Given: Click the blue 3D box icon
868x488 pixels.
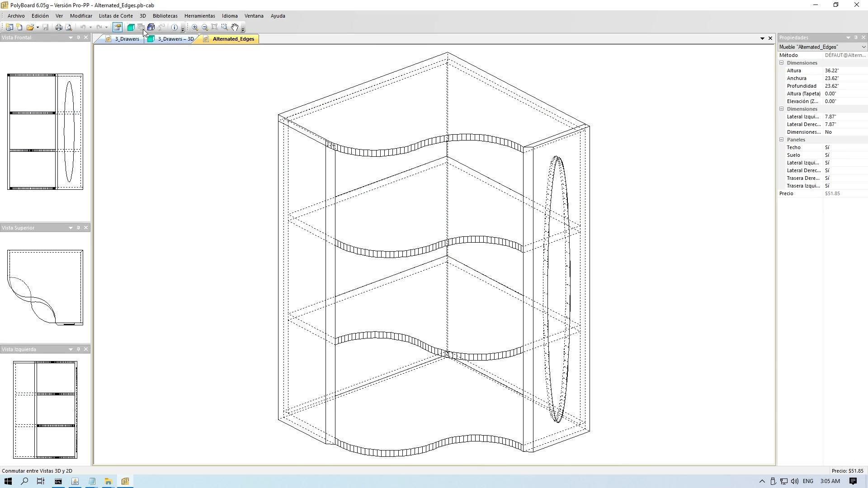Looking at the screenshot, I should 151,27.
